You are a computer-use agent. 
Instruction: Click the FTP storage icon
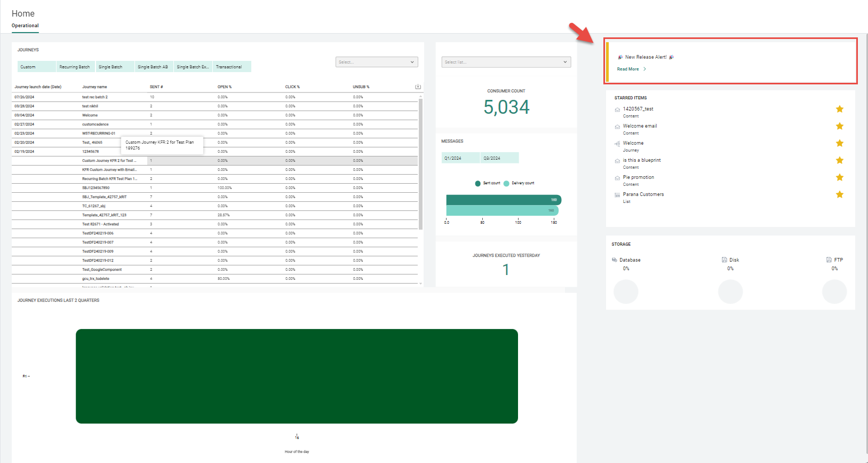pos(829,260)
